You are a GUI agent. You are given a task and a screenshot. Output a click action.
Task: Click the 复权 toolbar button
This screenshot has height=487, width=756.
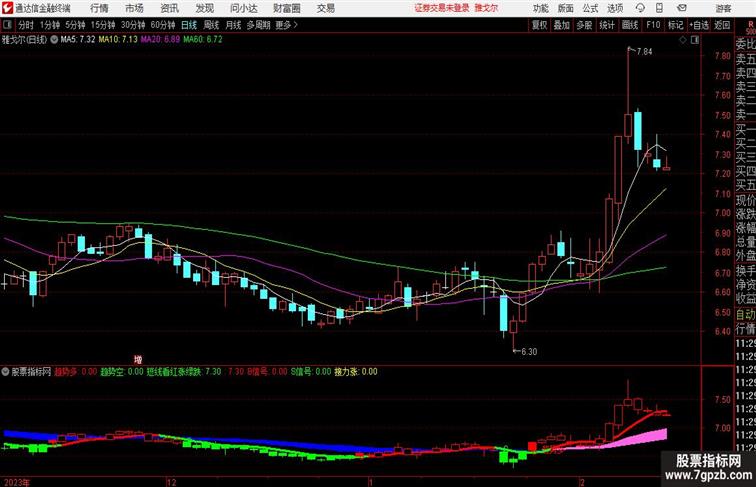pos(540,25)
